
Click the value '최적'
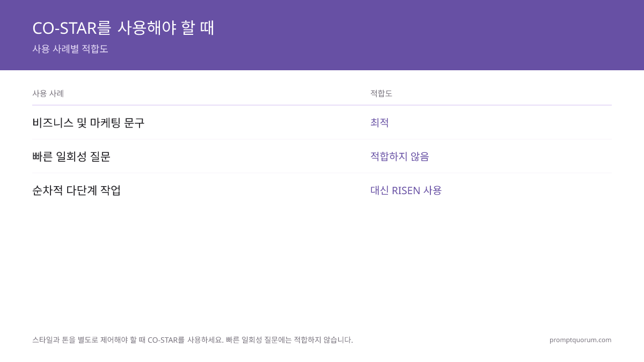[x=379, y=122]
